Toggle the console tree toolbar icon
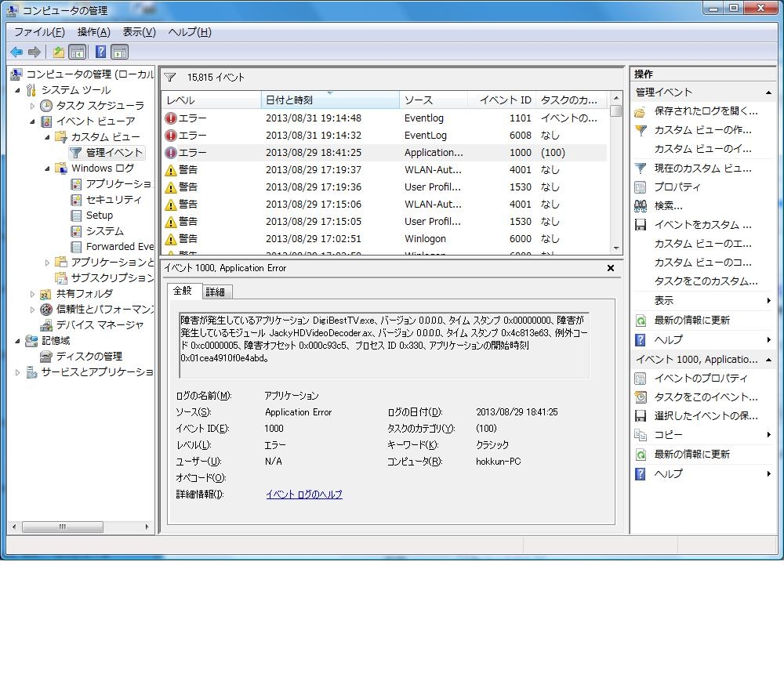Viewport: 784px width, 692px height. (x=78, y=52)
